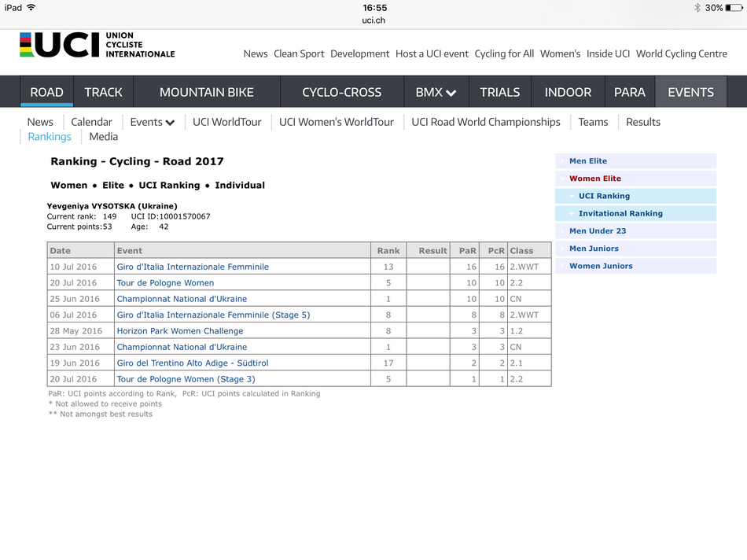The height and width of the screenshot is (560, 747).
Task: Switch to the MOUNTAIN BIKE tab
Action: [207, 92]
